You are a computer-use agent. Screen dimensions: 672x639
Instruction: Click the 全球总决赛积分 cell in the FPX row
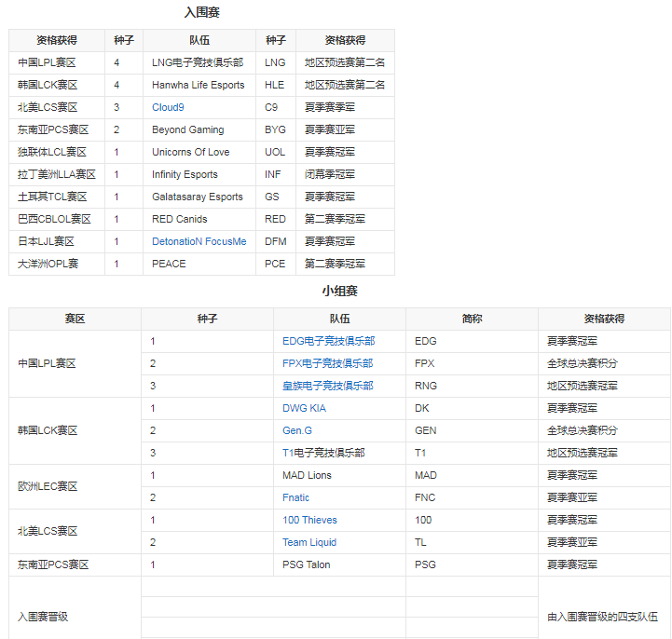604,363
